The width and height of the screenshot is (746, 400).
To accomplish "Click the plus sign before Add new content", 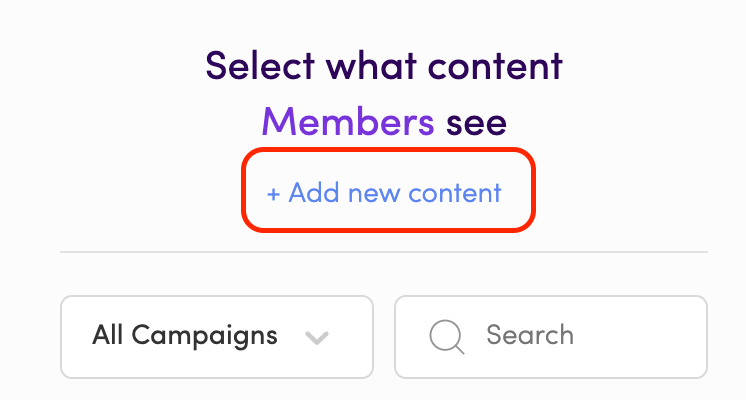I will click(x=273, y=194).
